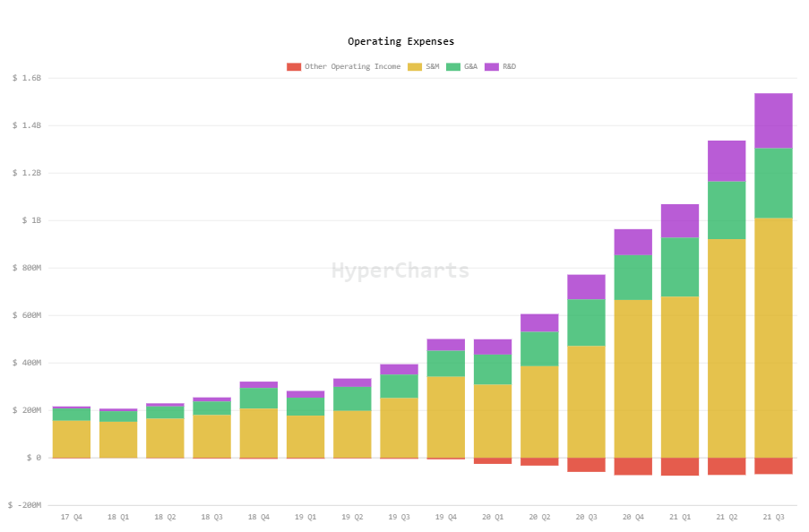Toggle the S&M yellow legend swatch

point(414,66)
